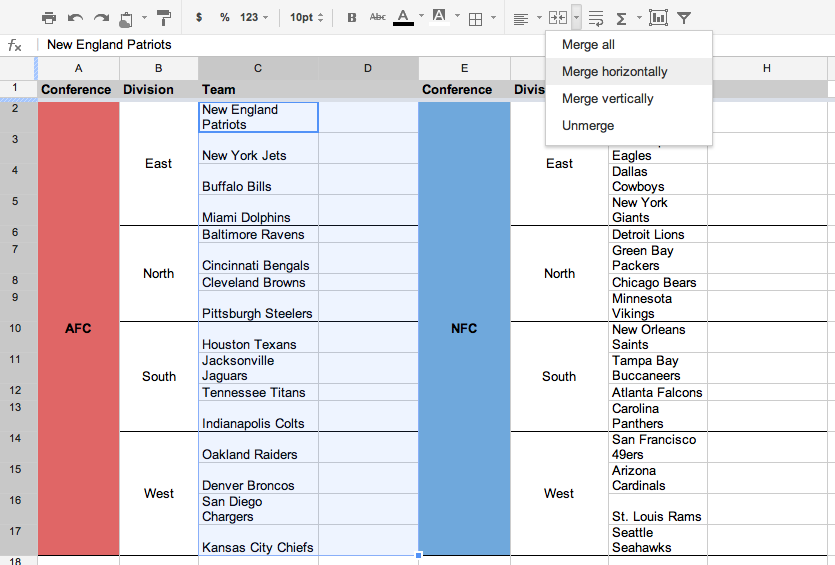Open fill color dropdown arrow

point(457,17)
